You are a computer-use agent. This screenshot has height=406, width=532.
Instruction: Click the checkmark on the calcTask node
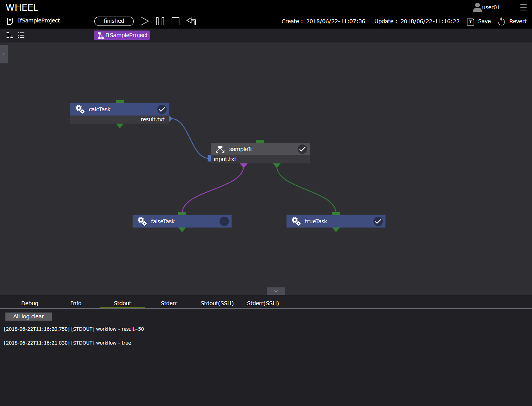coord(162,109)
